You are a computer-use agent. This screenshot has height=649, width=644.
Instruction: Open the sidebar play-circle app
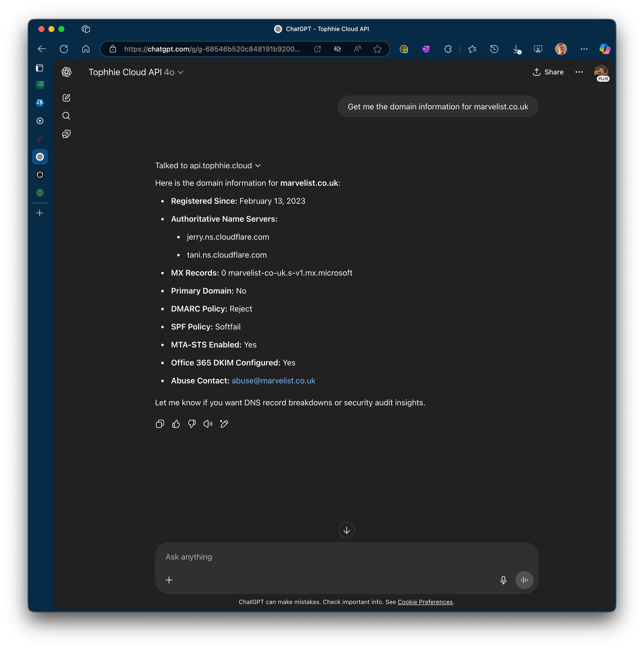click(40, 121)
